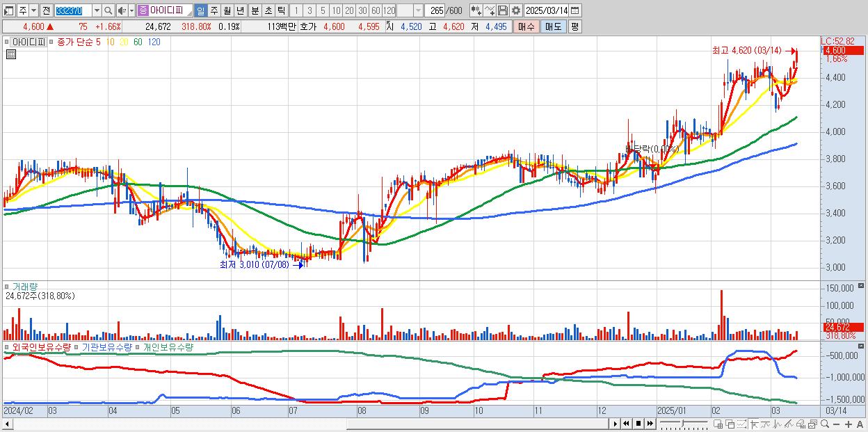Toggle the 거래량 volume indicator checkbox
Screen dimensions: 868x432
(7, 287)
